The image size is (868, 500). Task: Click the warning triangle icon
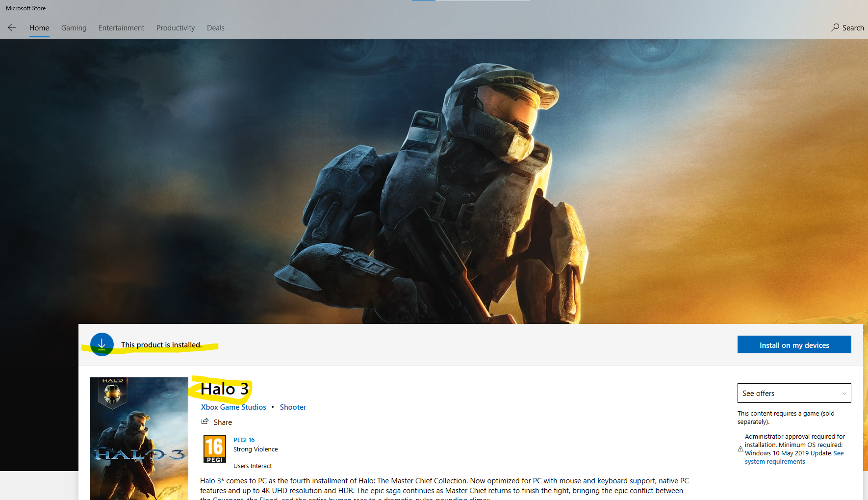[740, 448]
